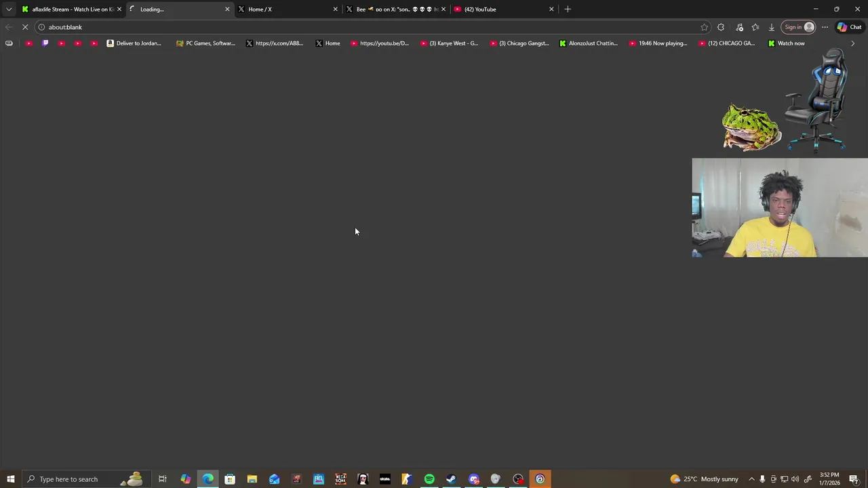Open the browser Extensions icon
This screenshot has width=868, height=488.
pos(721,27)
